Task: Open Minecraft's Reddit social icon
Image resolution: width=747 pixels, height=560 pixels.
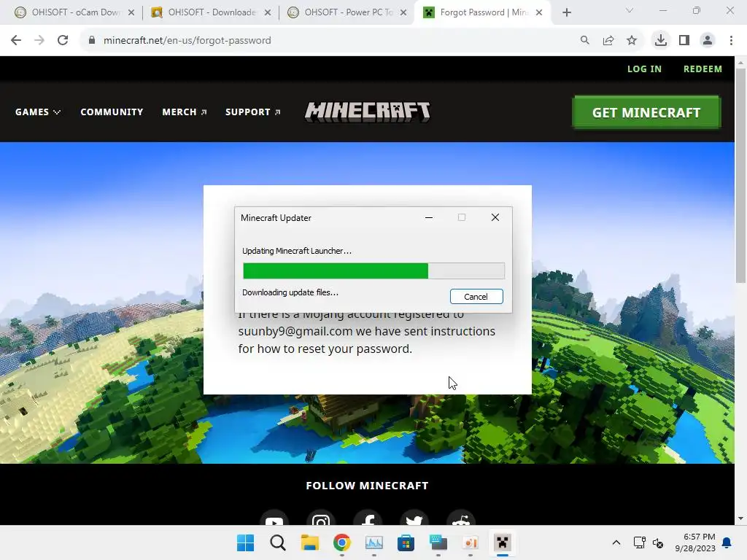Action: pos(461,519)
